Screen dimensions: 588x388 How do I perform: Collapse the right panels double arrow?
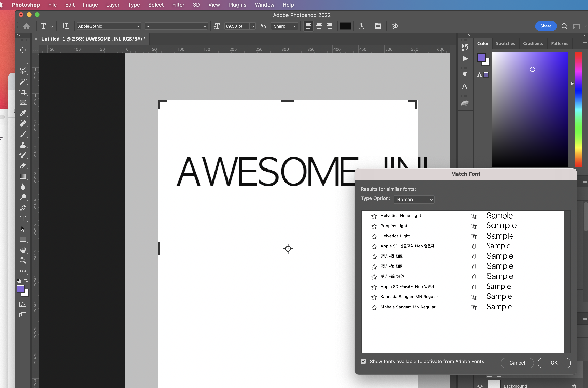point(585,35)
